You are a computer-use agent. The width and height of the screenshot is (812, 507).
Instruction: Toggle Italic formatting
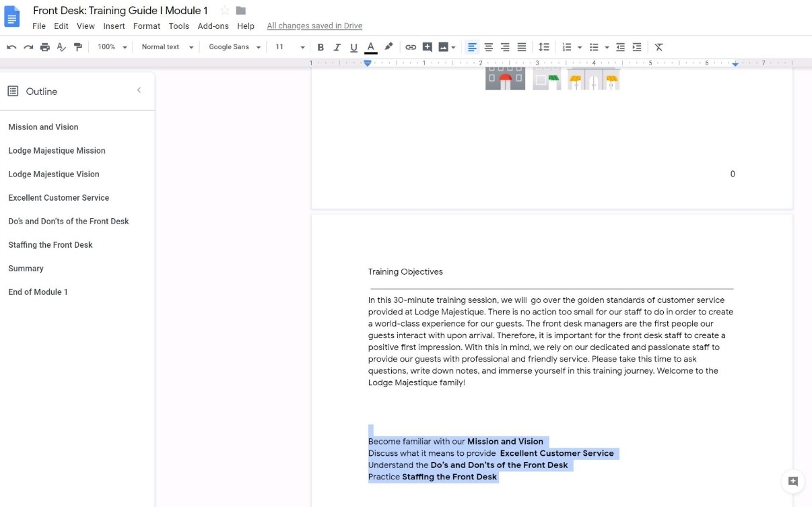pos(337,47)
